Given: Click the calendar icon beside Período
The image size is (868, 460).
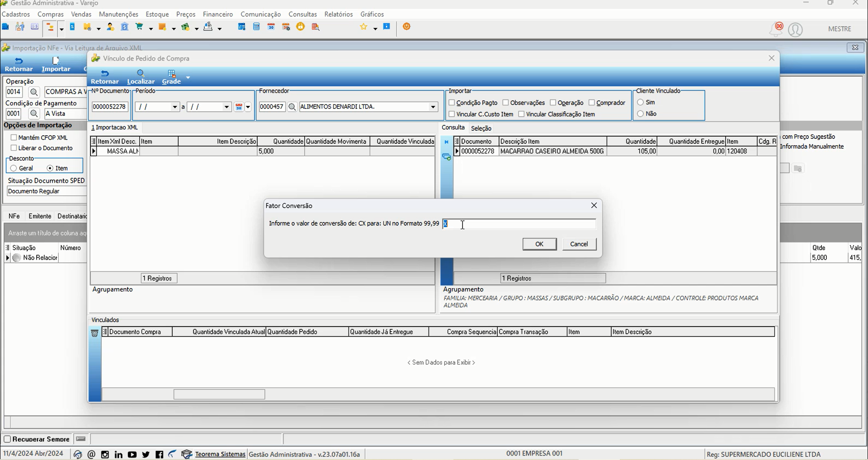Looking at the screenshot, I should pyautogui.click(x=239, y=107).
